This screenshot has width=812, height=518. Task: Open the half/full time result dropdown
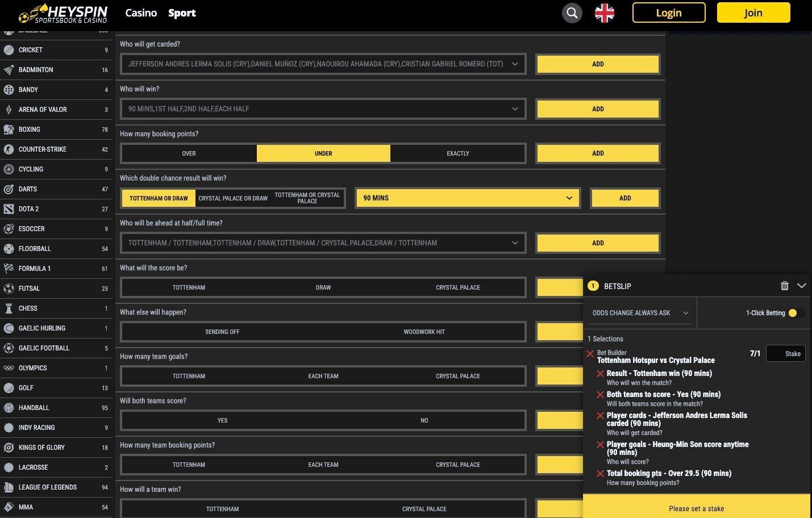(323, 243)
